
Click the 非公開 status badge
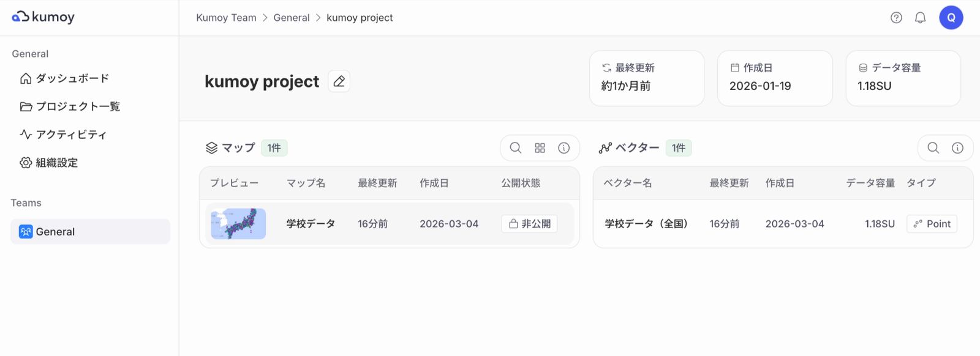tap(529, 224)
